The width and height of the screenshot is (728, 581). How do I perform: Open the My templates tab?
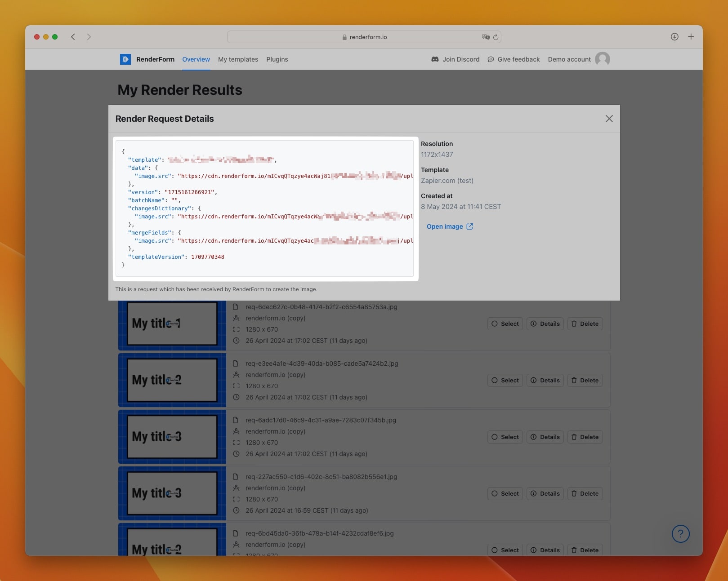[x=238, y=59]
